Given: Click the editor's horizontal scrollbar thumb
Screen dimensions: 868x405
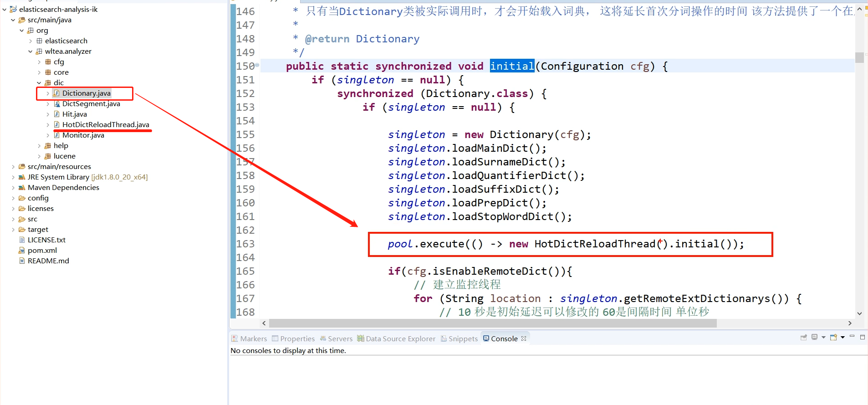Looking at the screenshot, I should (x=493, y=323).
